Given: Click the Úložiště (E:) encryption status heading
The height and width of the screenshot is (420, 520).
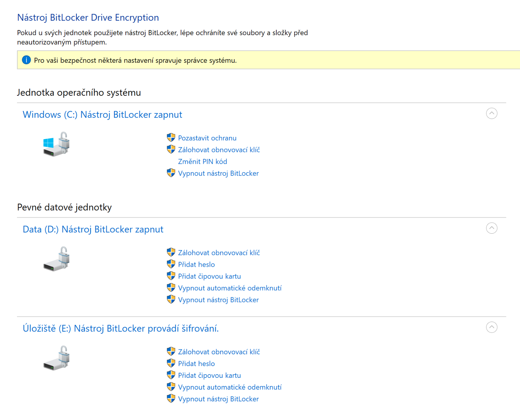Looking at the screenshot, I should coord(121,328).
